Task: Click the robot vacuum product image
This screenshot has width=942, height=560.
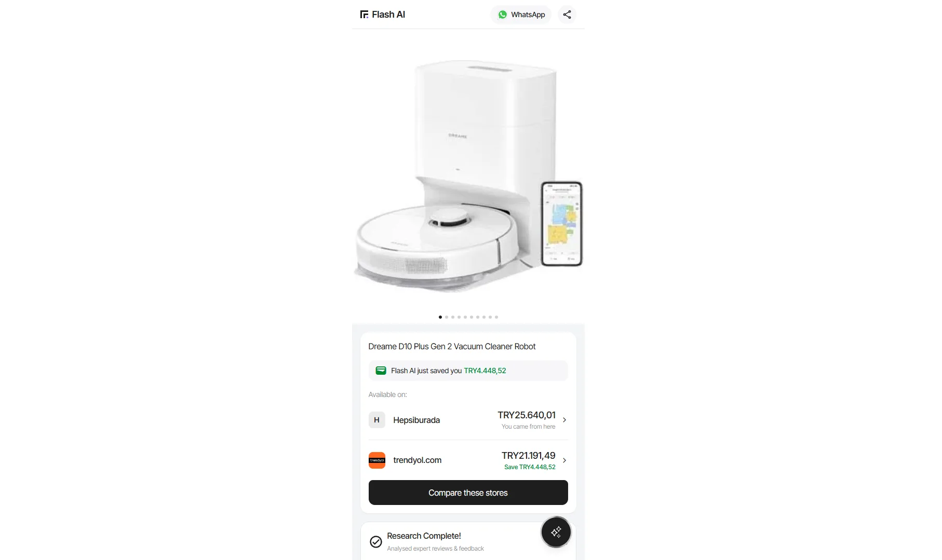Action: (x=468, y=174)
